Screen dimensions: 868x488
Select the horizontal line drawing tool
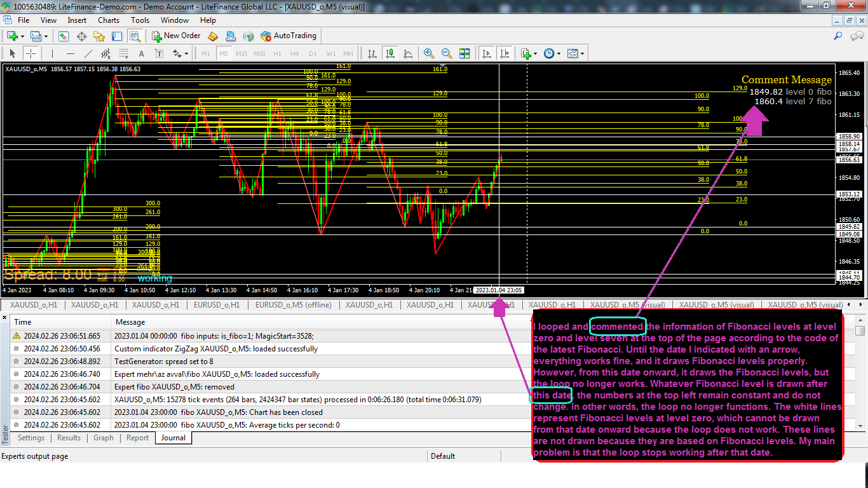coord(70,53)
